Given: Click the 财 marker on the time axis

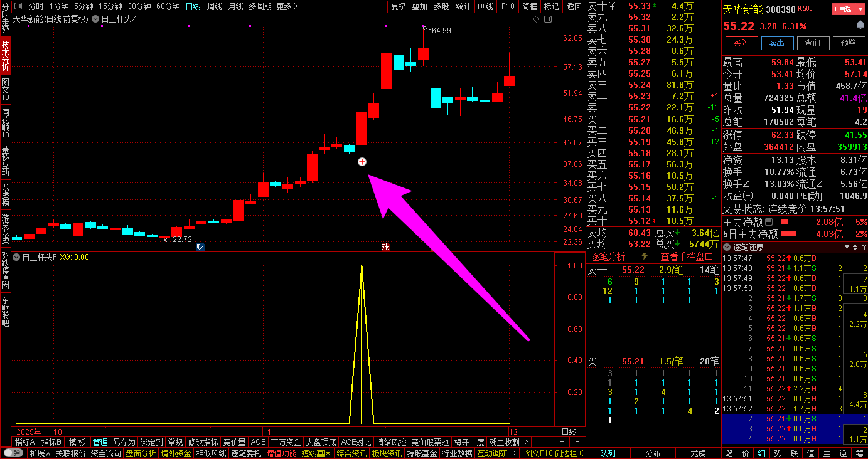Looking at the screenshot, I should click(x=200, y=246).
